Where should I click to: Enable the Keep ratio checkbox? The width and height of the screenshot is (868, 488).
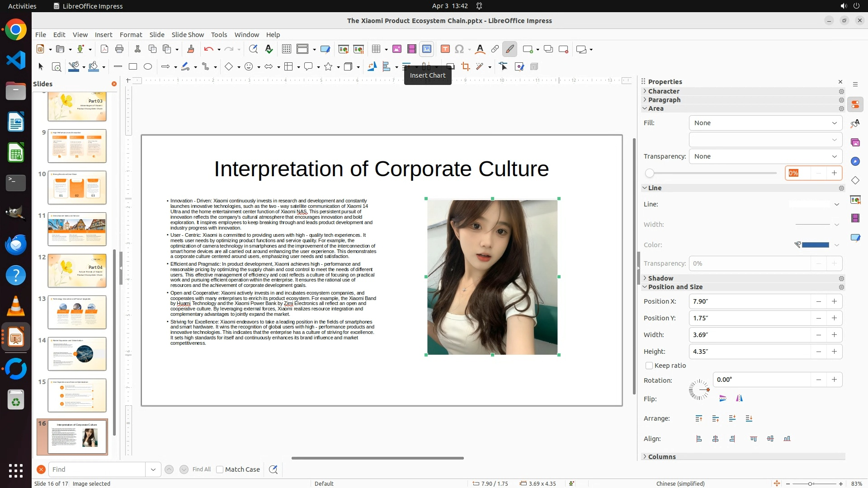tap(649, 366)
